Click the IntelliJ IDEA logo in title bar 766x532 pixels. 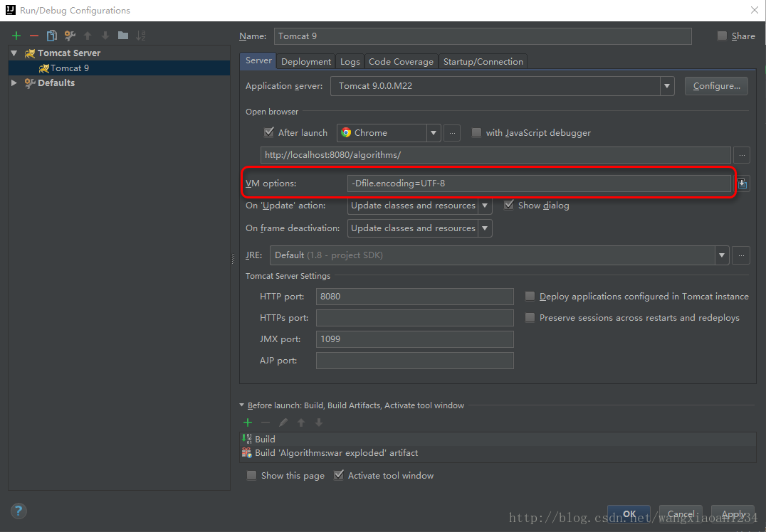click(10, 10)
